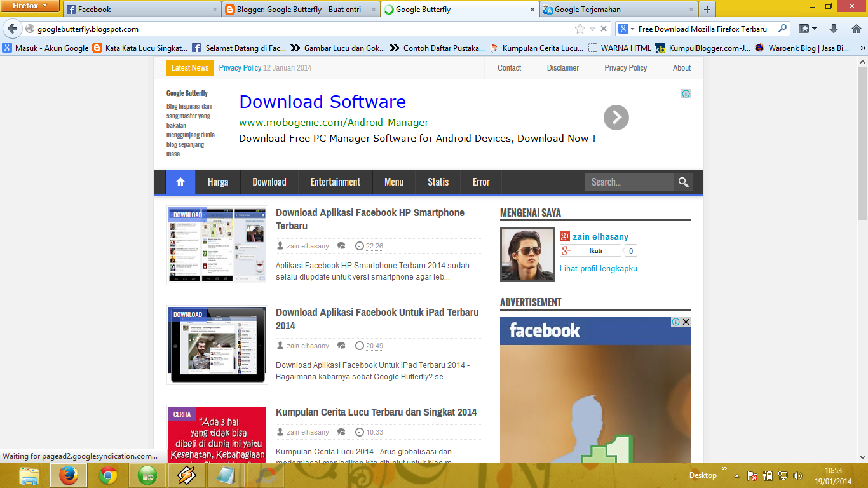Image resolution: width=868 pixels, height=488 pixels.
Task: Switch to Google Terjemahan tab
Action: [x=619, y=10]
